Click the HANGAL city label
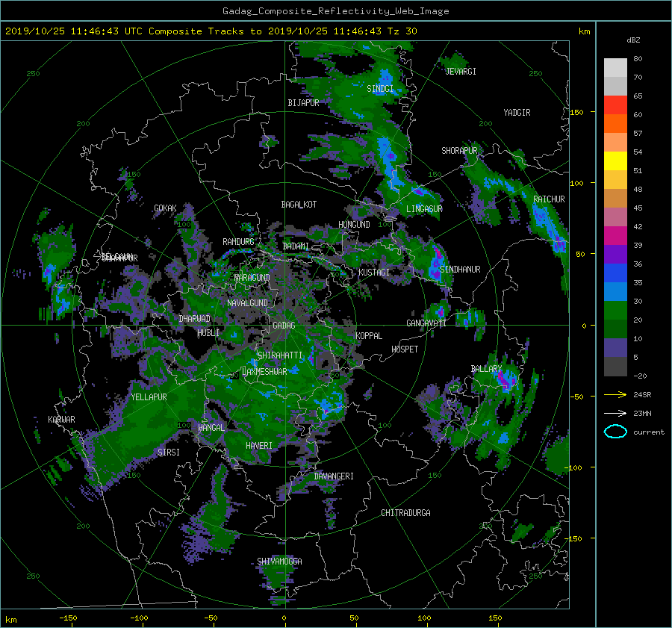The width and height of the screenshot is (672, 628). pyautogui.click(x=211, y=428)
